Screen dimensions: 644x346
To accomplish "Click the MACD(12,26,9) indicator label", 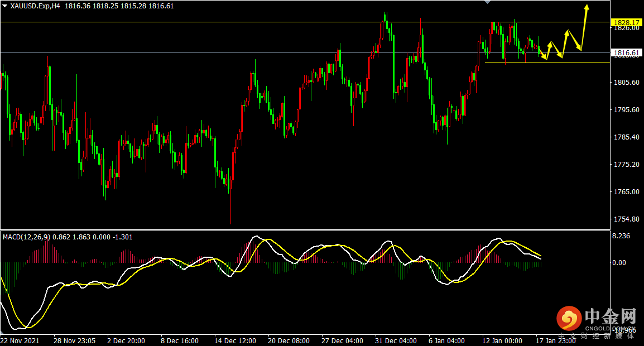I will [x=27, y=237].
